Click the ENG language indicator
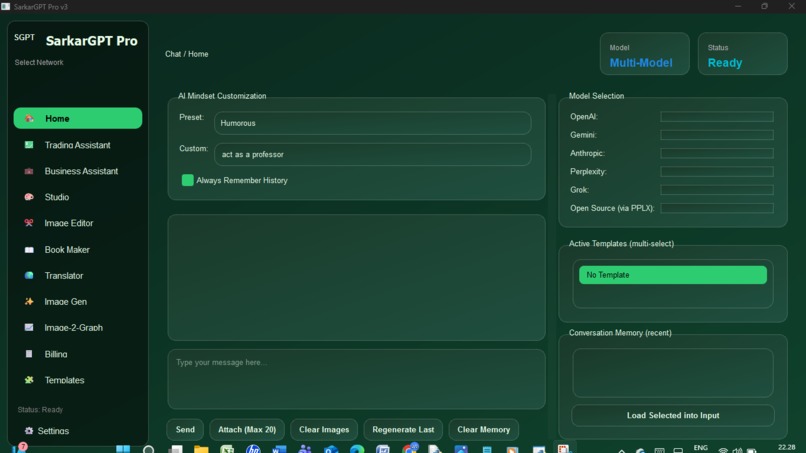This screenshot has height=453, width=806. 701,448
